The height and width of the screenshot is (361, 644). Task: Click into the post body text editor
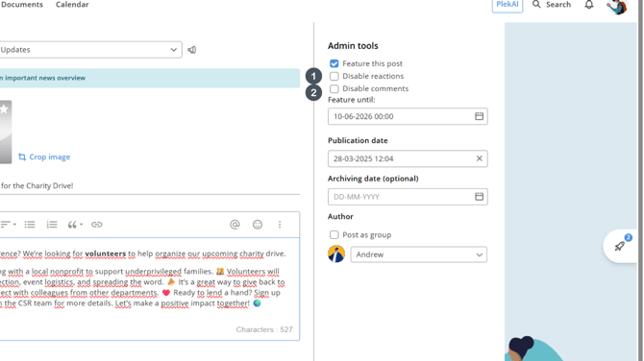[x=150, y=289]
